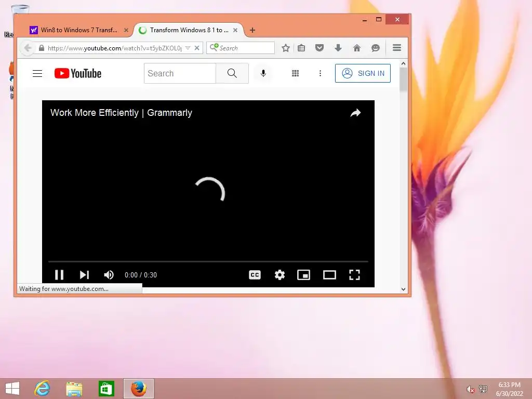Click video title Work More Efficiently | Grammarly
532x399 pixels.
pos(121,113)
